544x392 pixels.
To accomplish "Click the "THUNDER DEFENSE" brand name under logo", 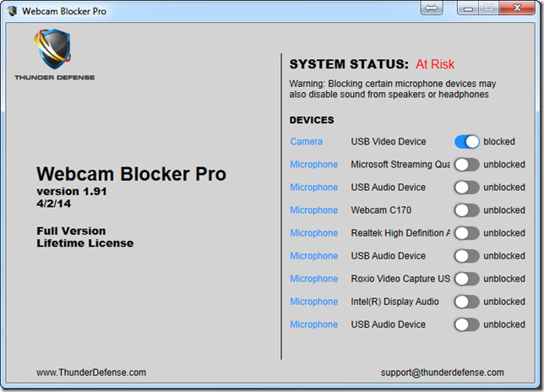I will (x=54, y=78).
